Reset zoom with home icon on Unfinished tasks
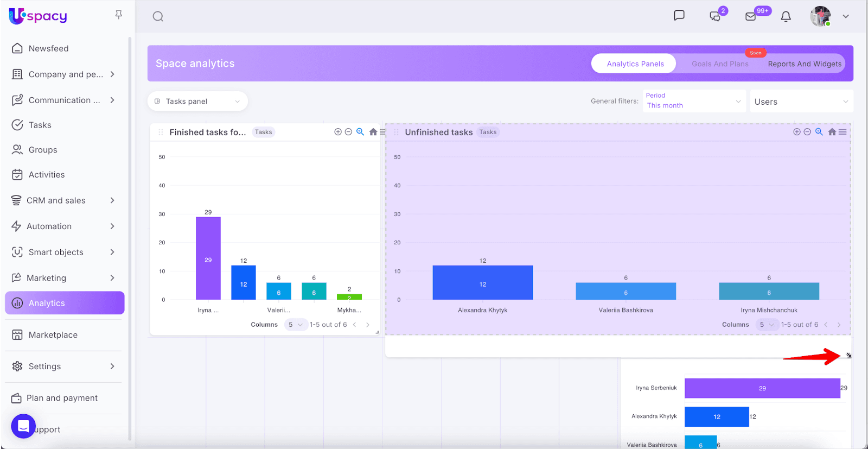The image size is (868, 449). click(x=832, y=132)
